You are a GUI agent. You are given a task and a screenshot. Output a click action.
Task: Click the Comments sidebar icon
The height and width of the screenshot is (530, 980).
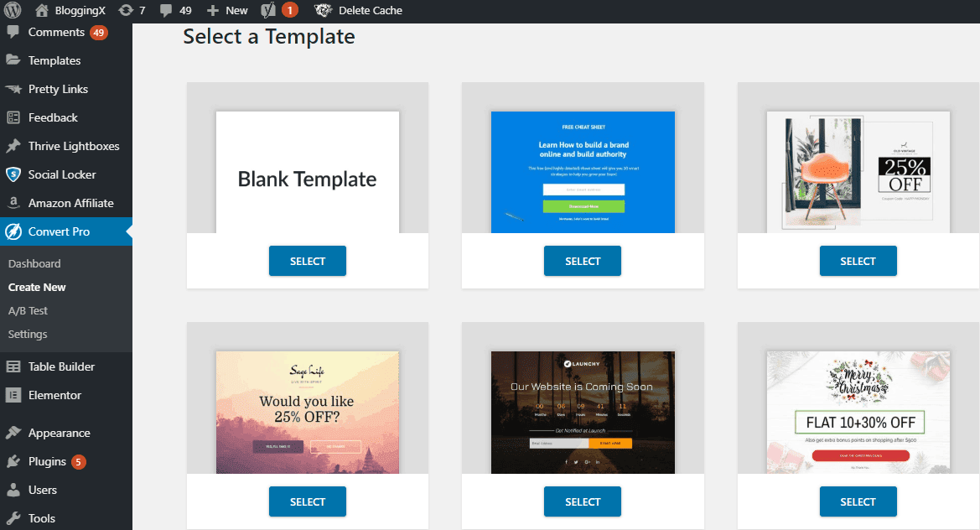coord(13,32)
